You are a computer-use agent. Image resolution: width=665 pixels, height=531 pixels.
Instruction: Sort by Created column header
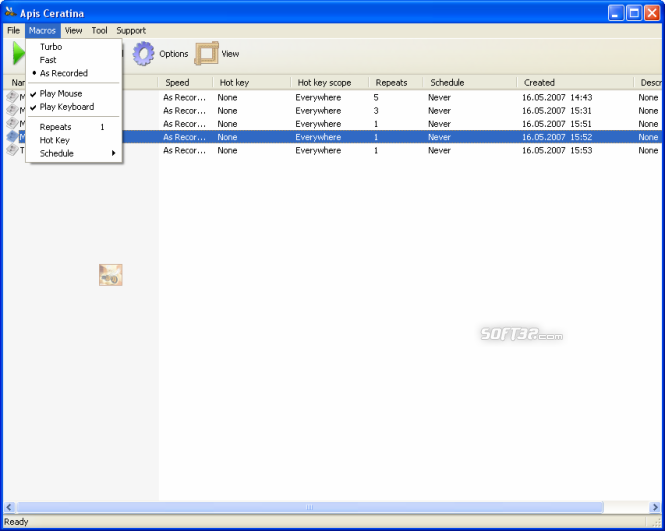[x=575, y=82]
